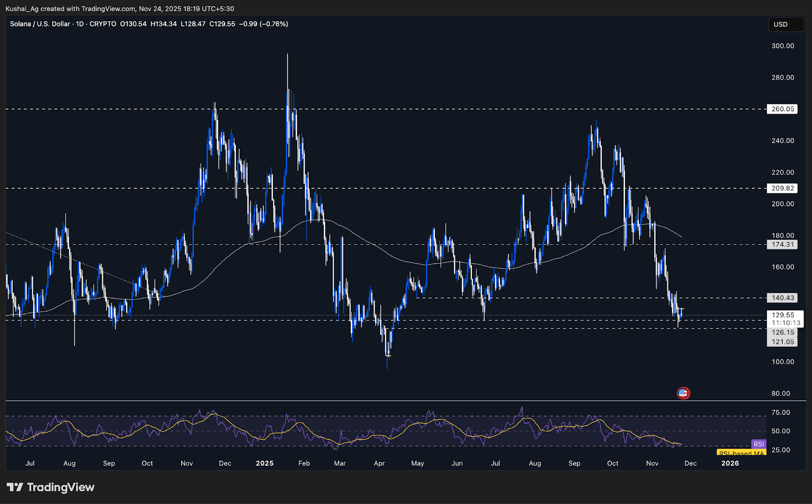Click the Solana / U.S. Dollar symbol title
The height and width of the screenshot is (504, 812).
point(40,24)
